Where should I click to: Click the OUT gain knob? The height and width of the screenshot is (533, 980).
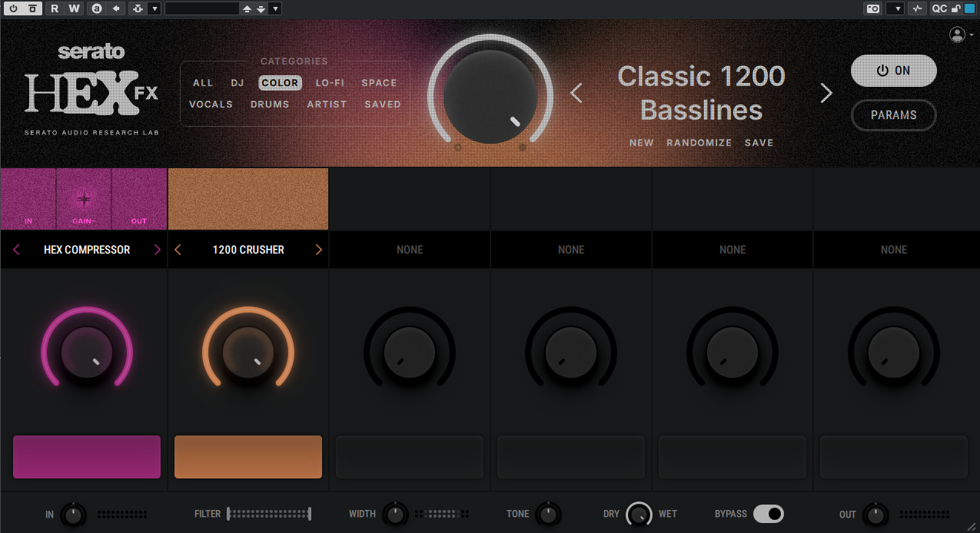(x=875, y=515)
